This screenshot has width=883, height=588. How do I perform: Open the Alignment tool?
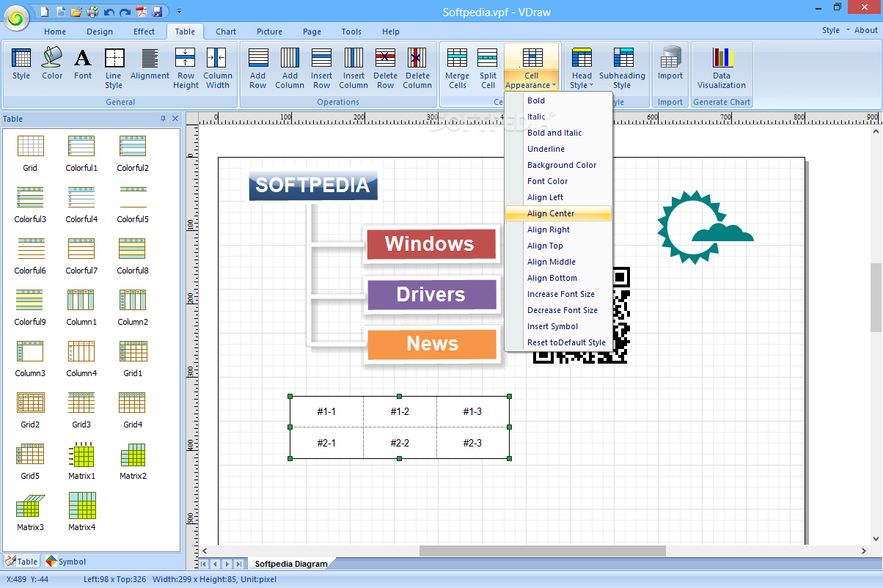[150, 65]
